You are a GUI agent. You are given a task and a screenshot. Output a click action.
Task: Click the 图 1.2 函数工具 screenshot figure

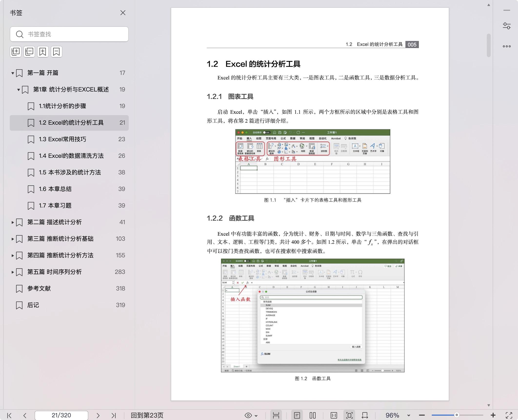click(313, 315)
